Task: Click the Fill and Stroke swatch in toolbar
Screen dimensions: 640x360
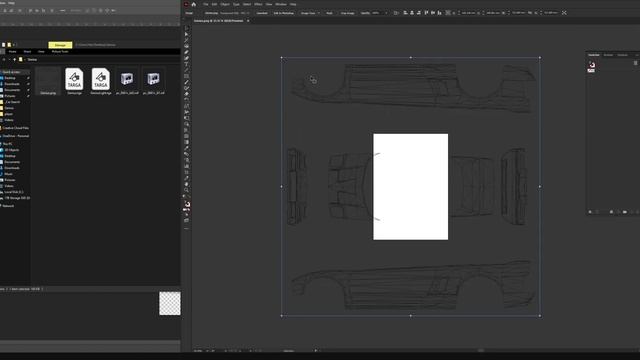Action: point(187,204)
